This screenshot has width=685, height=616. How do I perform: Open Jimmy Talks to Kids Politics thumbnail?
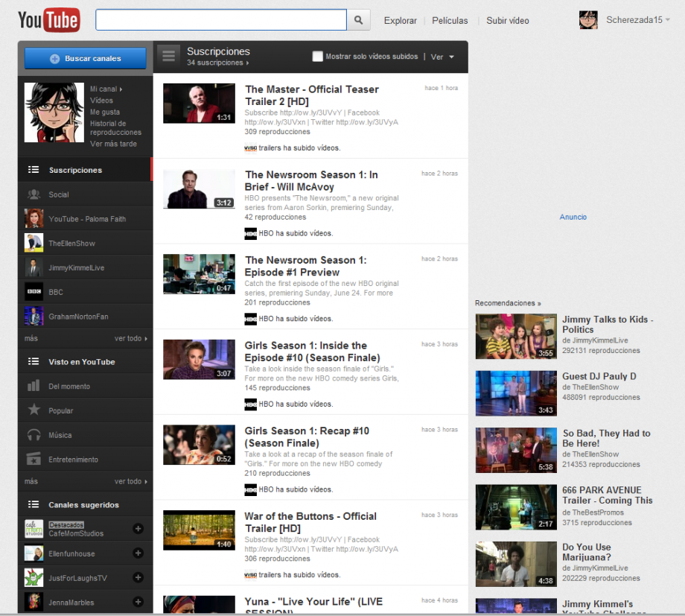pos(516,336)
